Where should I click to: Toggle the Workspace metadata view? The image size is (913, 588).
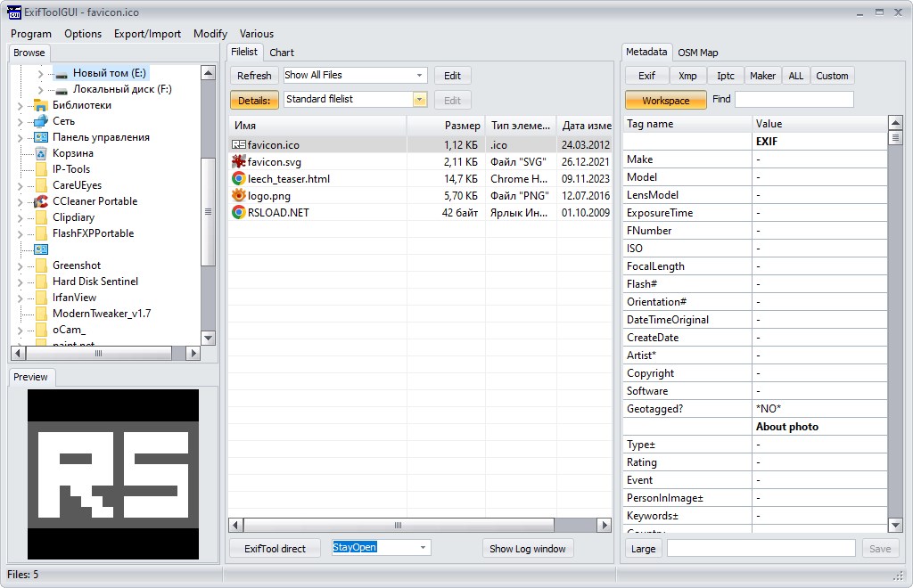(x=665, y=101)
